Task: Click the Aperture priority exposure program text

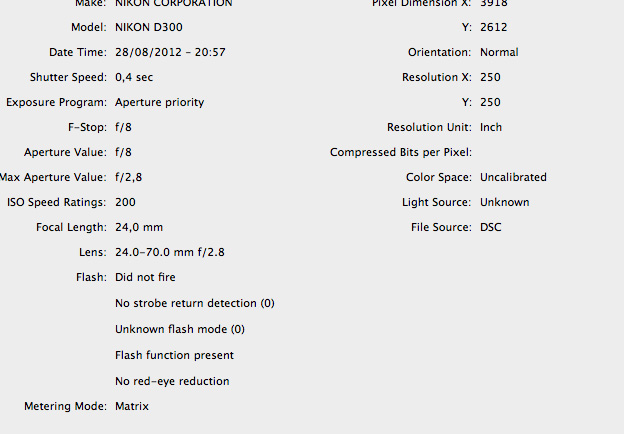Action: click(x=160, y=103)
